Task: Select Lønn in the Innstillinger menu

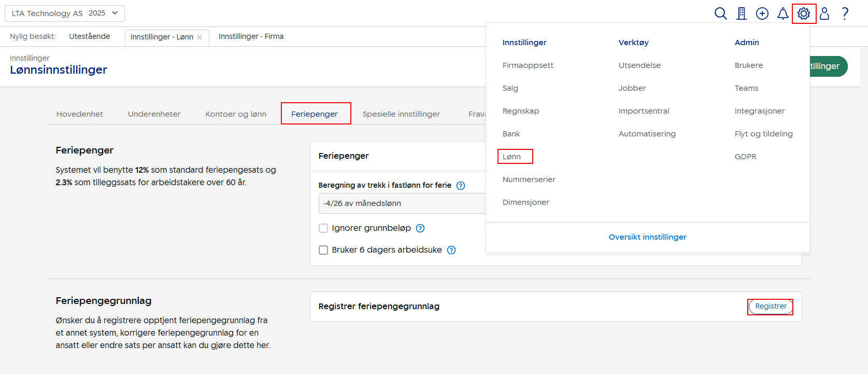Action: 512,157
